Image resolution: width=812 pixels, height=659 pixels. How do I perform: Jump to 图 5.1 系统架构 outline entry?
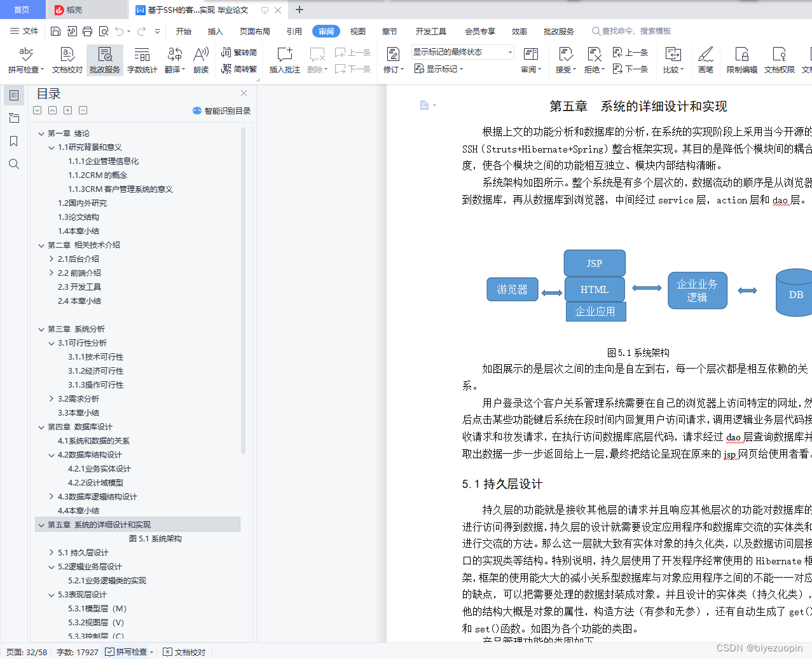155,539
